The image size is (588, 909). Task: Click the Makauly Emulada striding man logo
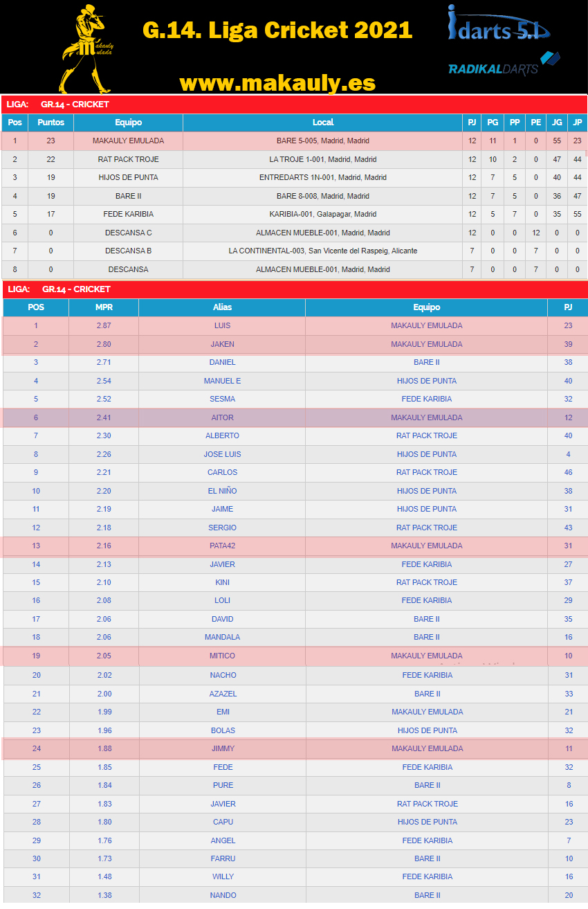coord(86,48)
